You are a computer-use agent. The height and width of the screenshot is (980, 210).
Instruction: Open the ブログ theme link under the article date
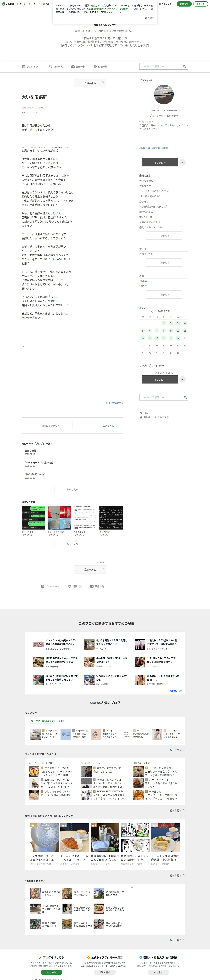pos(33,113)
